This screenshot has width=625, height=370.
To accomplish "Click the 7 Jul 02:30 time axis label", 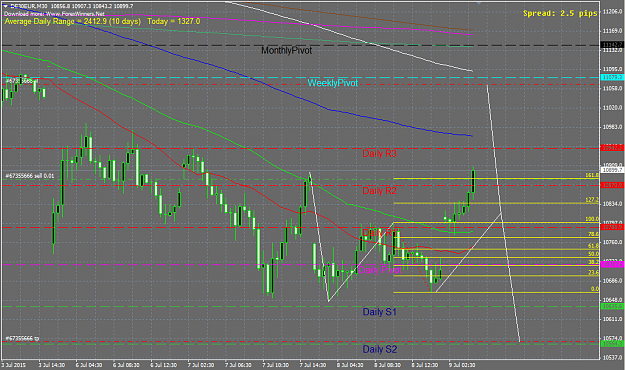I will [x=201, y=365].
